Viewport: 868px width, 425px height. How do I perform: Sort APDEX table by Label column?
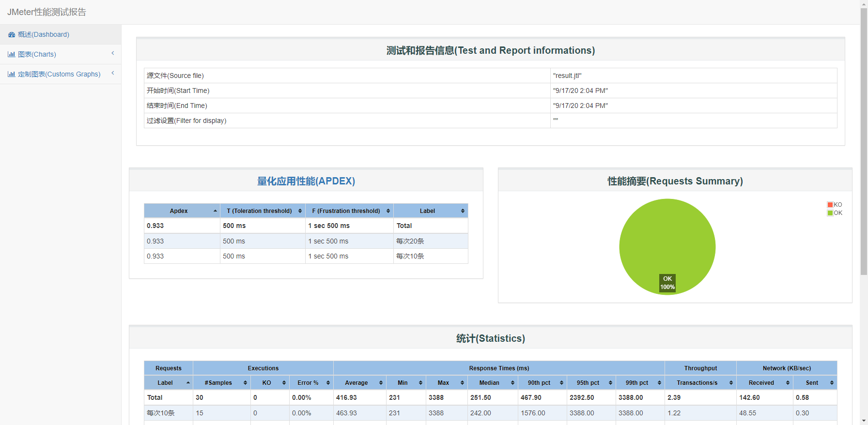(x=431, y=211)
